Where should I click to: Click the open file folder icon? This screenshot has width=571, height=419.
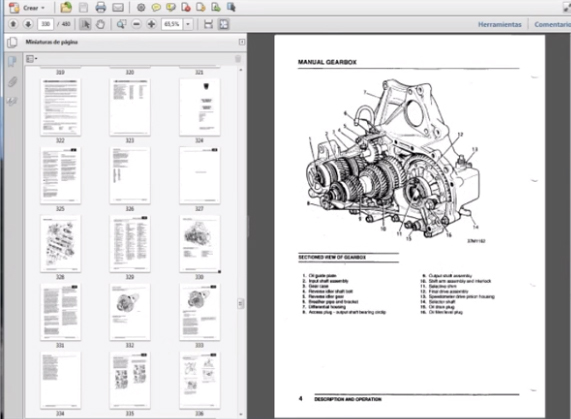coord(66,7)
